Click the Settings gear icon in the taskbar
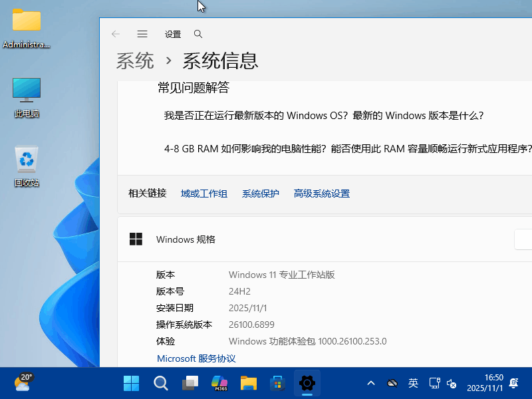Screen dimensions: 532x399 click(307, 383)
